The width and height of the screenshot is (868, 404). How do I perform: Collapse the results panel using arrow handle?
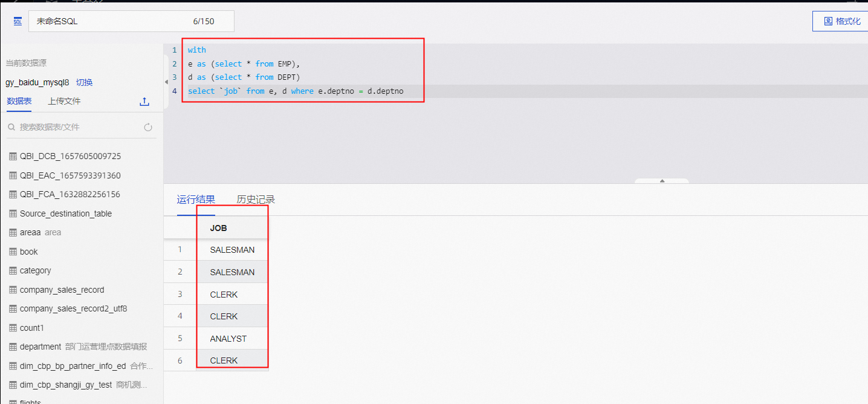[662, 181]
